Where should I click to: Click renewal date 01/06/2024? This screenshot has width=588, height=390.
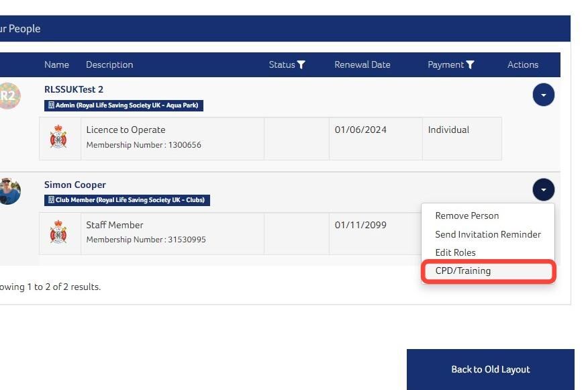tap(360, 130)
